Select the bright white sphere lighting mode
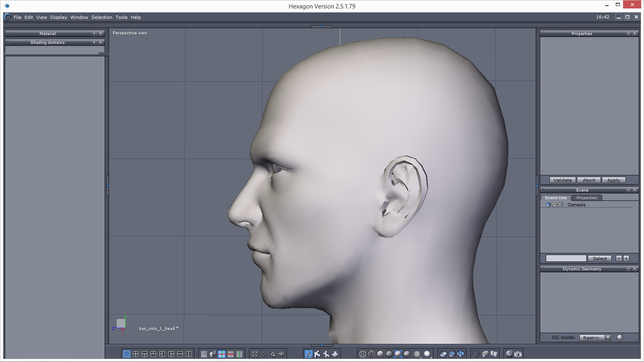The height and width of the screenshot is (362, 644). point(427,354)
